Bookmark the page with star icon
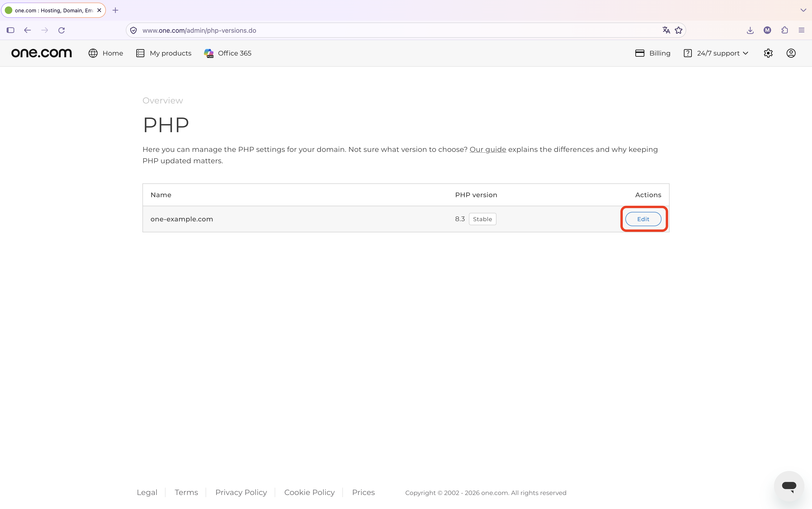This screenshot has height=509, width=812. (679, 30)
